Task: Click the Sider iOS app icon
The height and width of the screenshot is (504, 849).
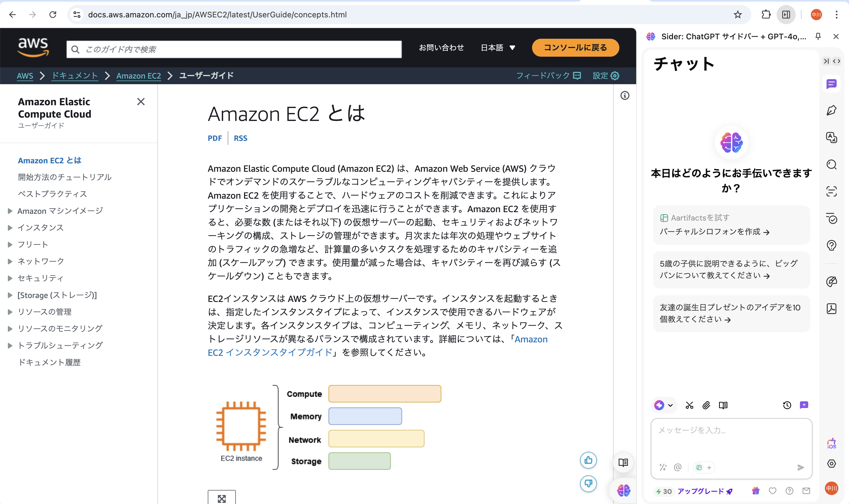Action: [831, 444]
